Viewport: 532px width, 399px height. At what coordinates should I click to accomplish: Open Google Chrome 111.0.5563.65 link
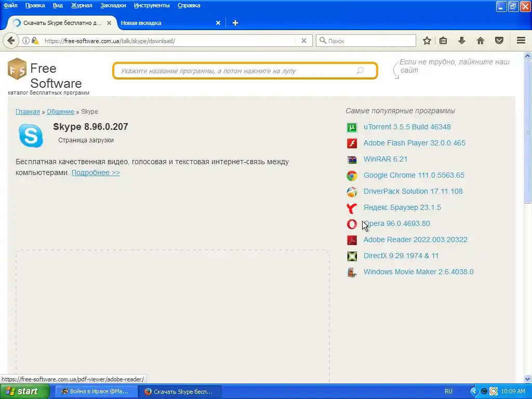click(x=414, y=175)
